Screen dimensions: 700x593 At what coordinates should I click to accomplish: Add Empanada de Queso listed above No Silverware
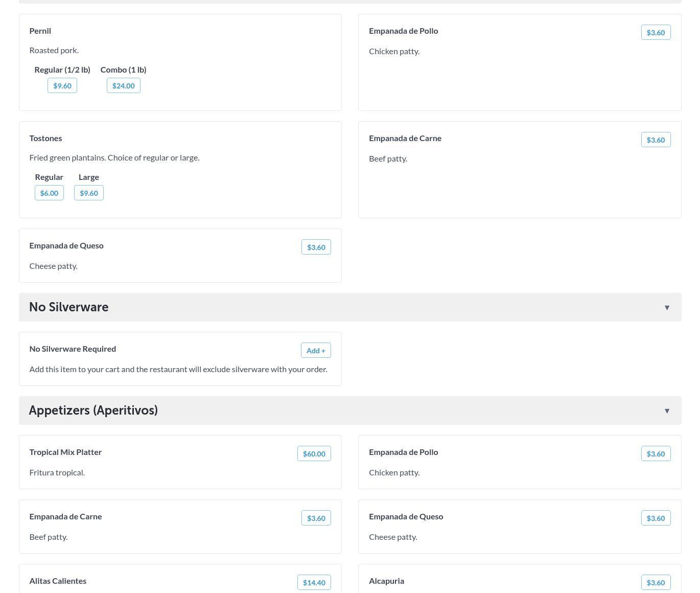(x=316, y=247)
